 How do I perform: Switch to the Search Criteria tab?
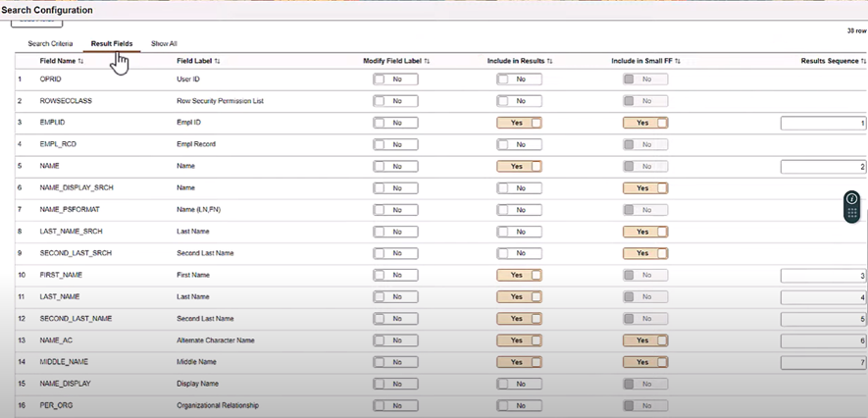(x=50, y=44)
